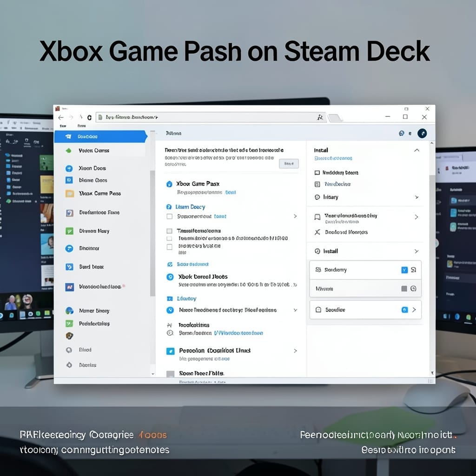This screenshot has height=476, width=476.
Task: Click the address bar URL field
Action: [x=211, y=117]
